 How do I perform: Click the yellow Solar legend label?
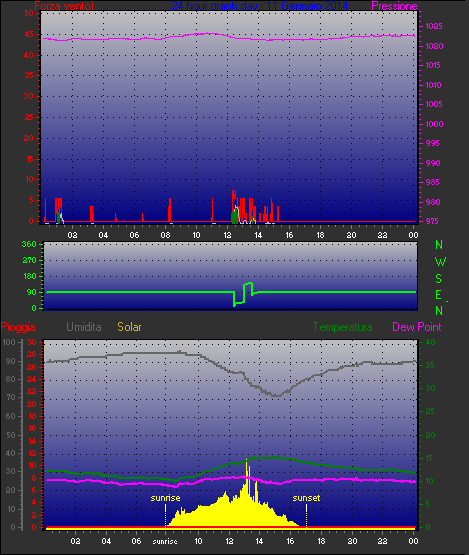coord(130,327)
